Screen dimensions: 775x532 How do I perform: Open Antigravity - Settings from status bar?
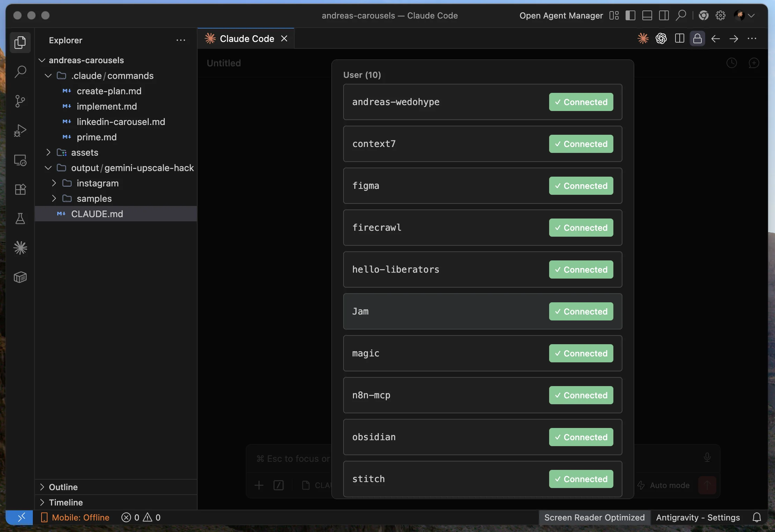(698, 517)
